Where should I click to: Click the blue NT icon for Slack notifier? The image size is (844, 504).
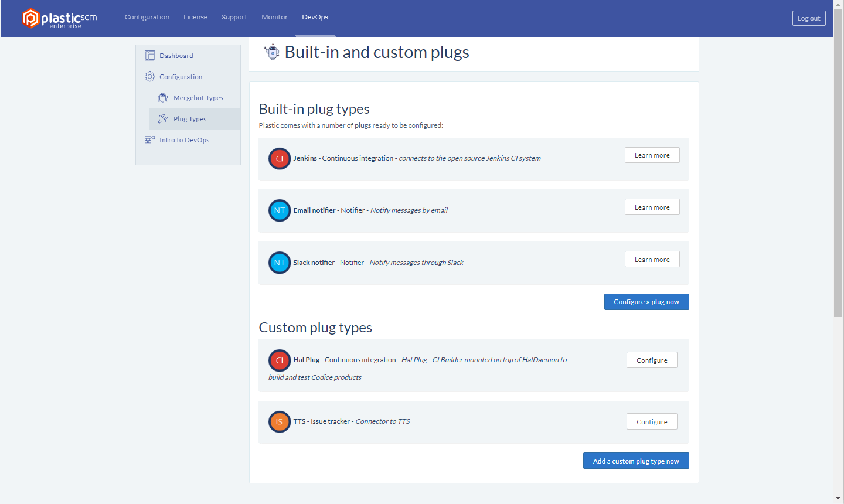(x=280, y=263)
